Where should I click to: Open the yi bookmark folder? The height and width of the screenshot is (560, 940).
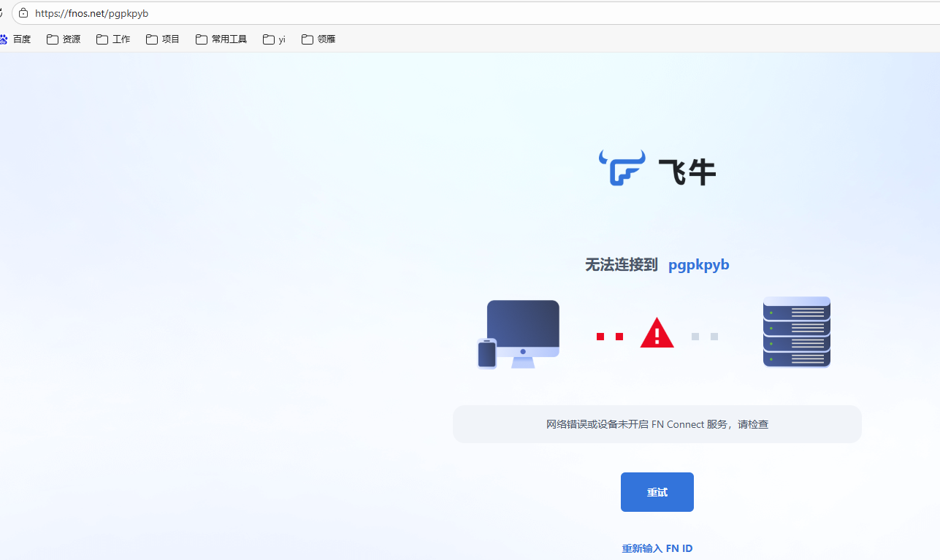pyautogui.click(x=274, y=39)
